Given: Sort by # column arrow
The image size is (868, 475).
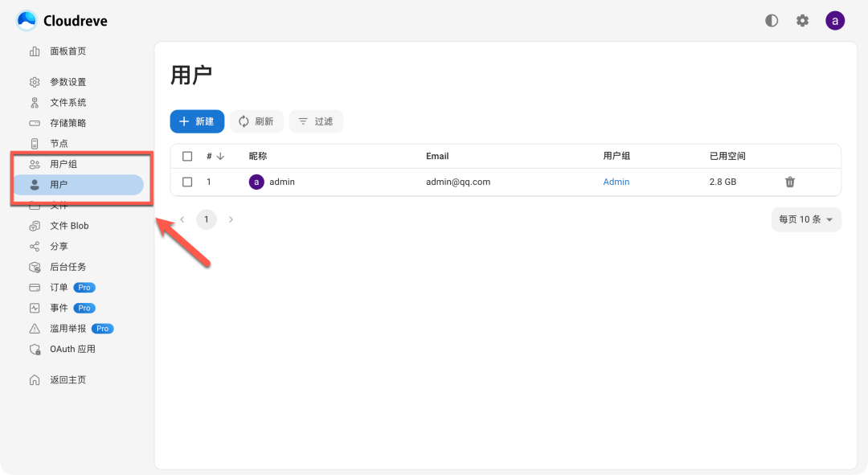Looking at the screenshot, I should (x=220, y=157).
